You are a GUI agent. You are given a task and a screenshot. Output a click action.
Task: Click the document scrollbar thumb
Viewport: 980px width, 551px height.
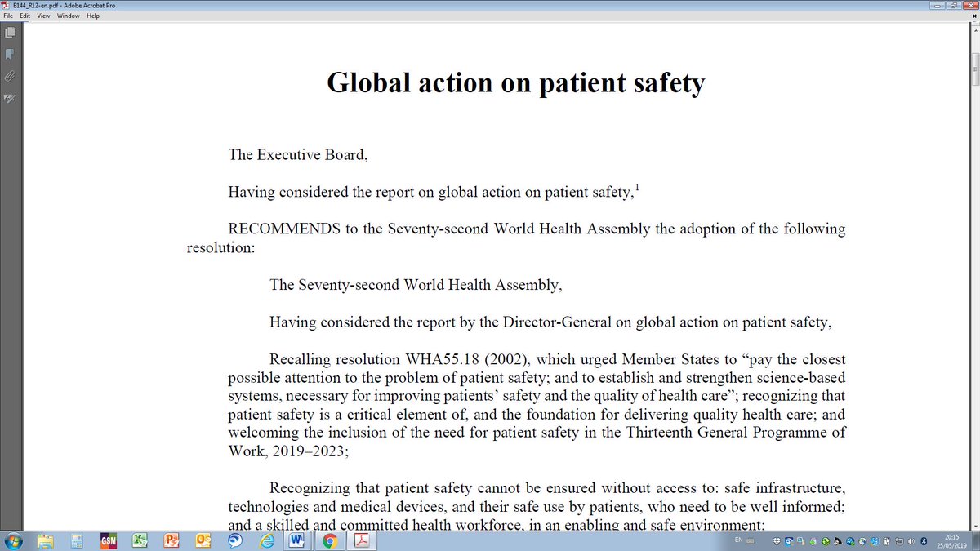coord(974,69)
